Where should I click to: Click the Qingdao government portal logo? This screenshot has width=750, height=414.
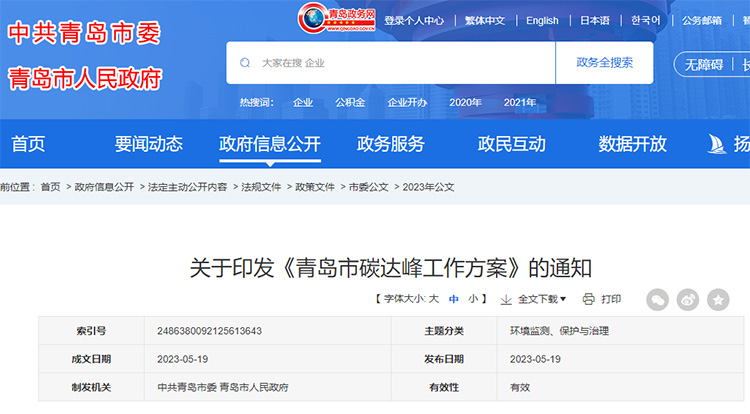[338, 18]
